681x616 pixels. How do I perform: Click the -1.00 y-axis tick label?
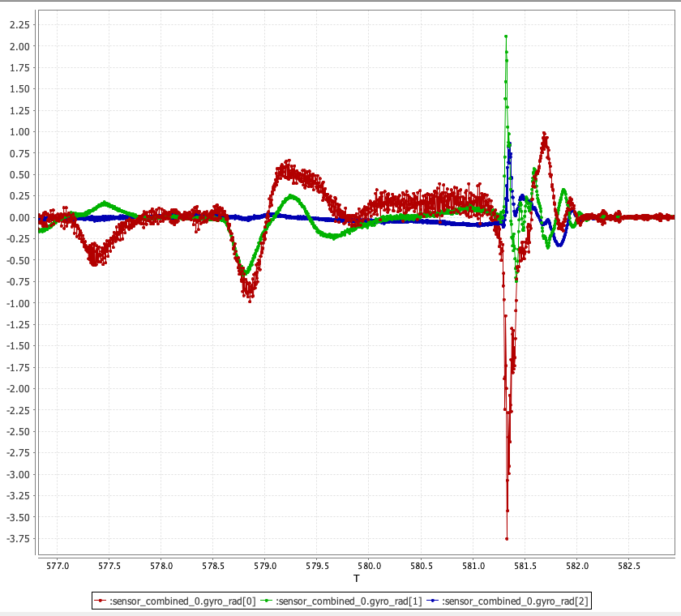pyautogui.click(x=18, y=303)
